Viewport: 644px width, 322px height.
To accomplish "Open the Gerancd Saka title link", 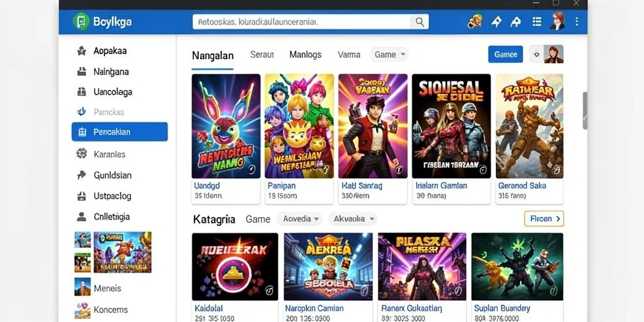I will [x=522, y=186].
